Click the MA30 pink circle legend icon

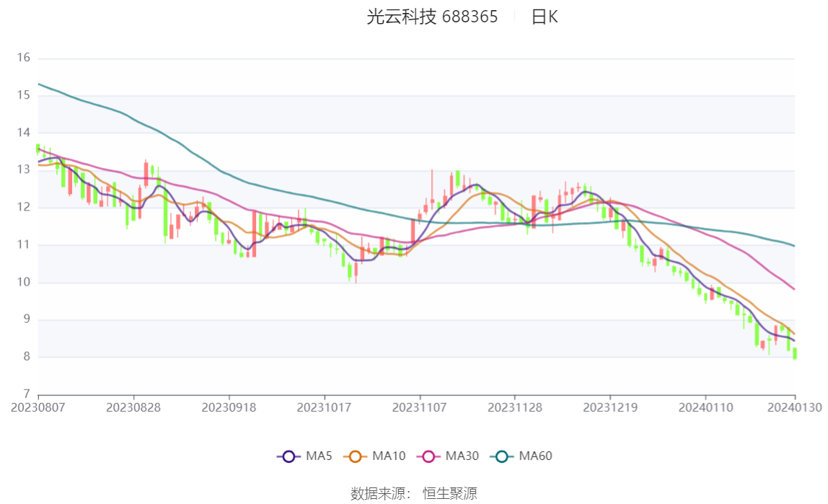(x=428, y=456)
